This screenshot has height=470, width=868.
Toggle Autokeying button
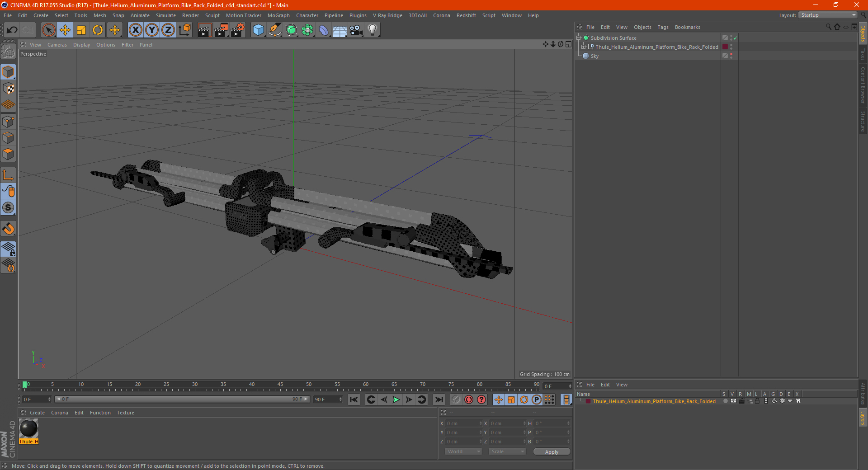(469, 399)
